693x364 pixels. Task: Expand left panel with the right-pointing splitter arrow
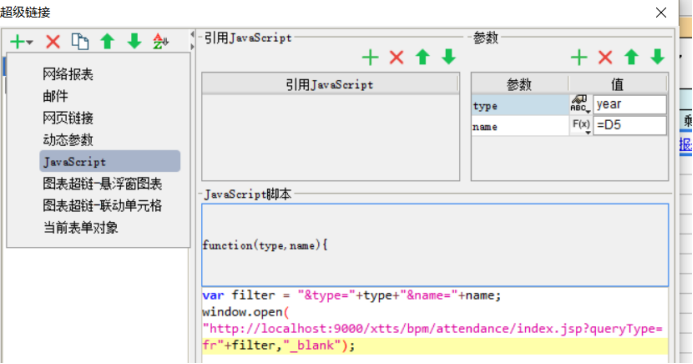pos(192,46)
